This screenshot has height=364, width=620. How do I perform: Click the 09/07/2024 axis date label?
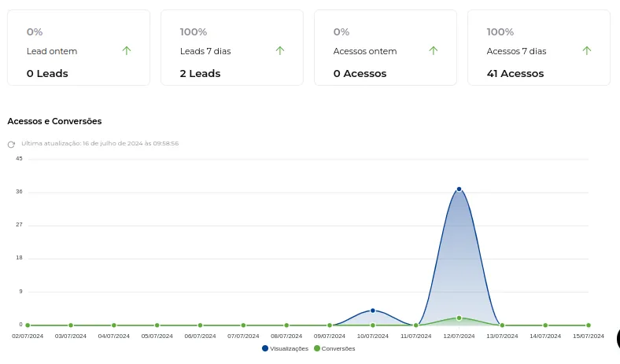click(330, 336)
